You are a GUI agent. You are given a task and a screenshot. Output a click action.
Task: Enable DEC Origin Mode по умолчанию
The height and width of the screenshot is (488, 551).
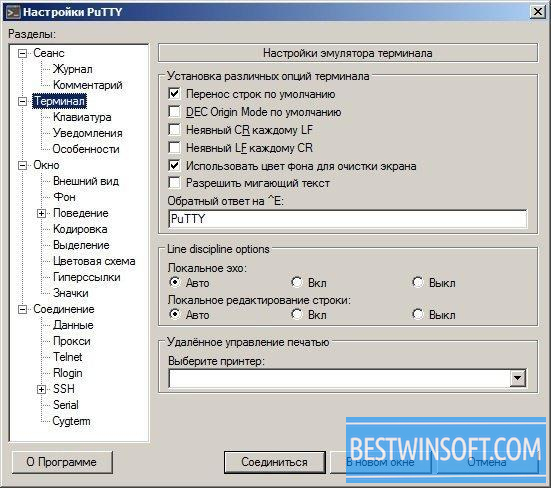pyautogui.click(x=174, y=111)
